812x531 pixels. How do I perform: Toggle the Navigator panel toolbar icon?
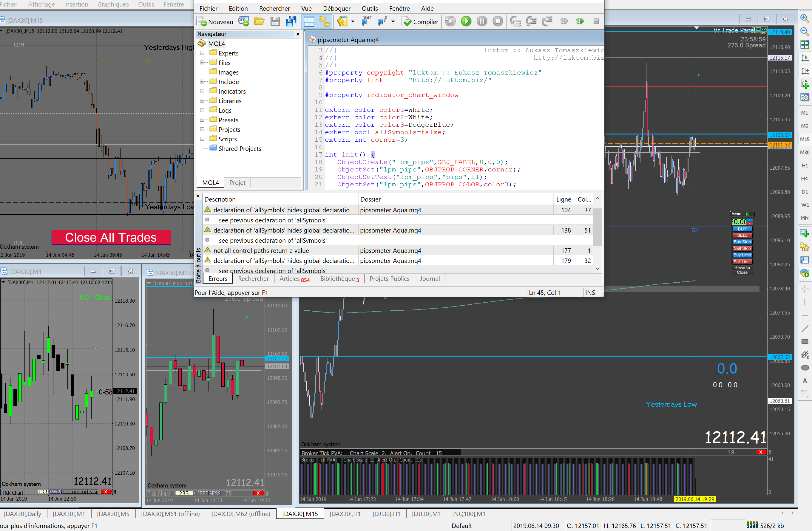(x=324, y=21)
